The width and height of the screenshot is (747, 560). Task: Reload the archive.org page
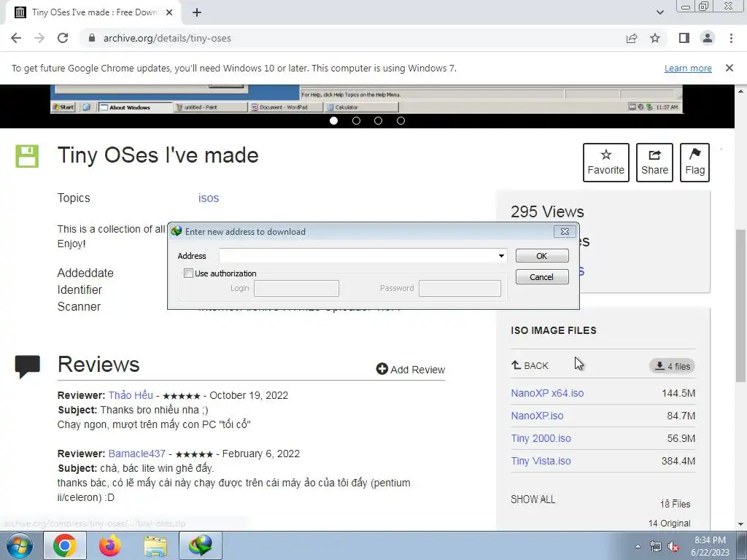tap(63, 38)
